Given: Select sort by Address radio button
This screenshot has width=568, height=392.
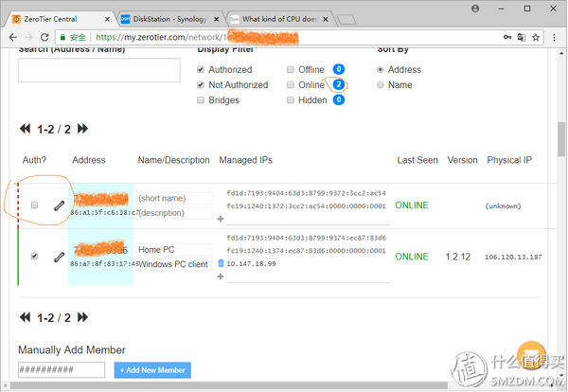Looking at the screenshot, I should point(380,69).
